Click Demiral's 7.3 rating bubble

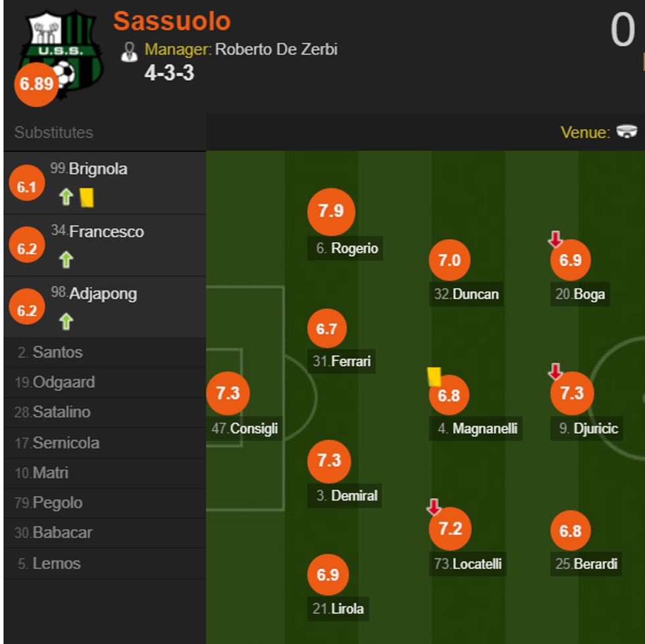(x=328, y=461)
